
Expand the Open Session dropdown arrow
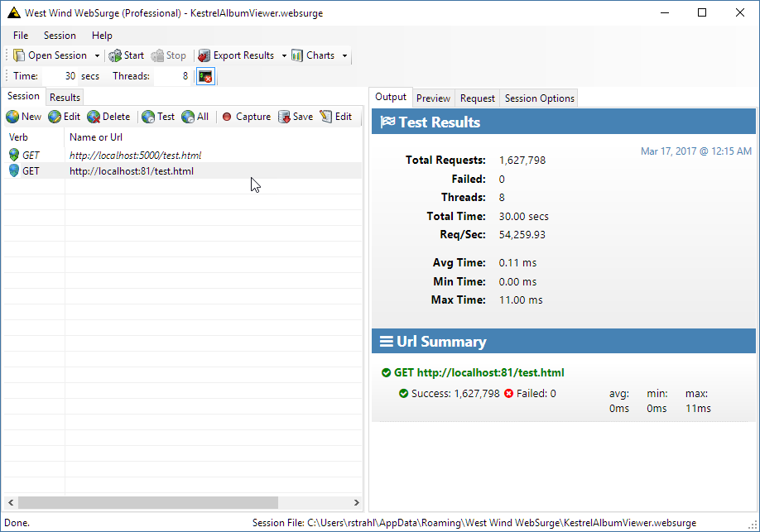coord(97,55)
